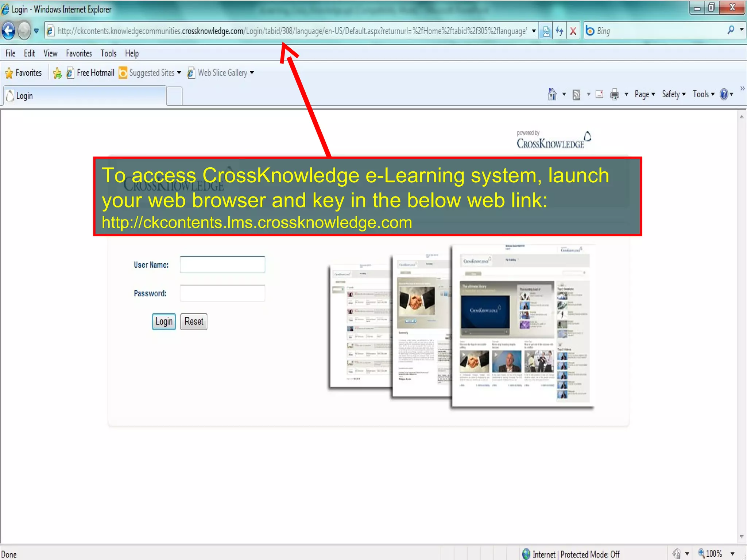Expand the Home button dropdown arrow
Viewport: 747px width, 560px height.
pyautogui.click(x=564, y=95)
